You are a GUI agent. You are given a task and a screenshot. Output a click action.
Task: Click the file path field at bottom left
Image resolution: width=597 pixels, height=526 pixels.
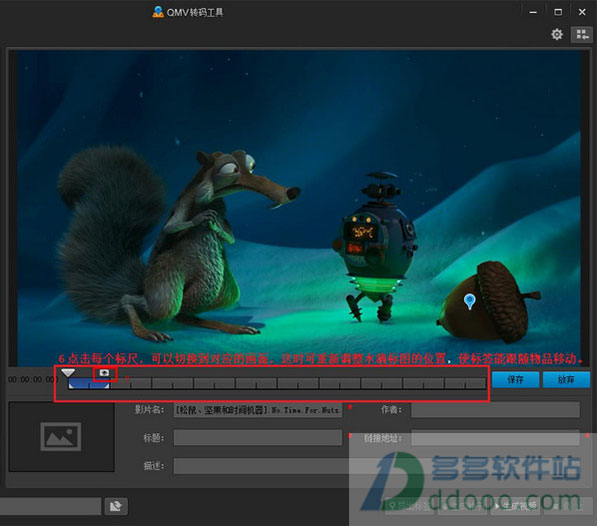tap(50, 506)
